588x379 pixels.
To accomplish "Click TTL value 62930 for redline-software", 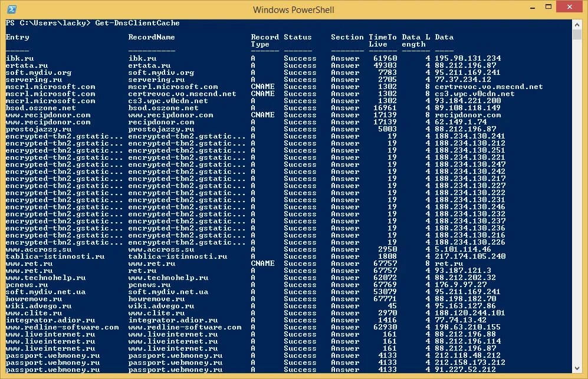I will (x=385, y=328).
